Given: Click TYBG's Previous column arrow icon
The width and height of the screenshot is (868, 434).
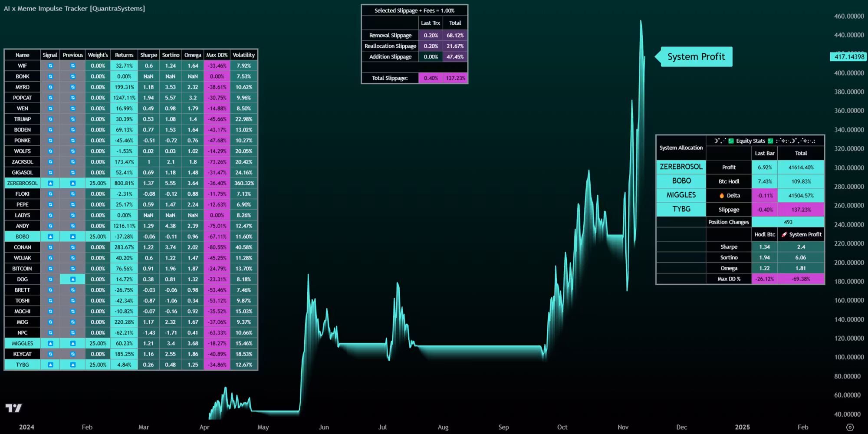Looking at the screenshot, I should [73, 365].
